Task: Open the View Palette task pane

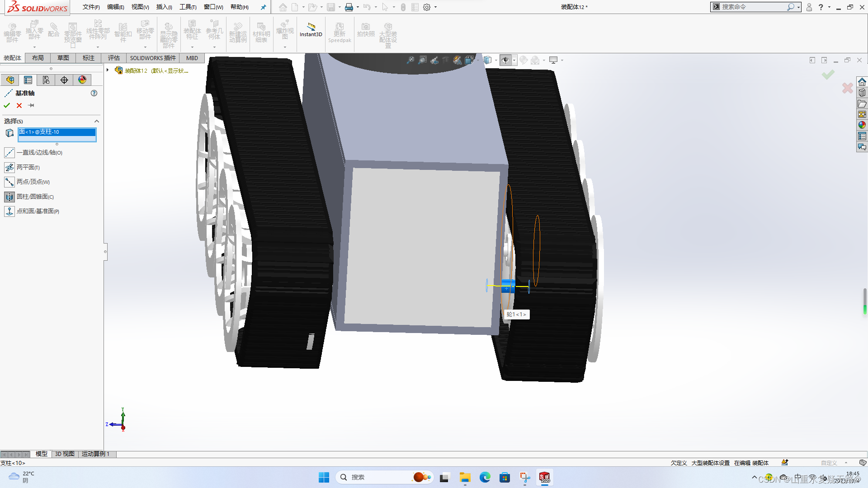Action: [x=862, y=114]
